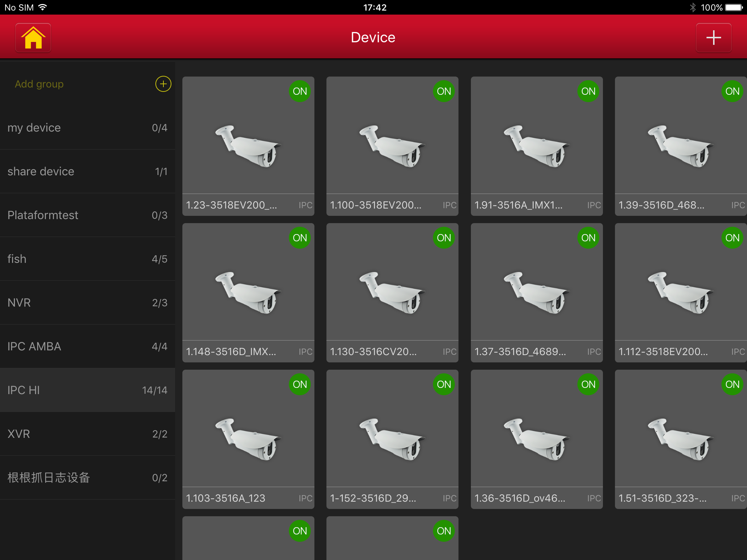
Task: Tap the yellow home icon
Action: click(x=33, y=38)
